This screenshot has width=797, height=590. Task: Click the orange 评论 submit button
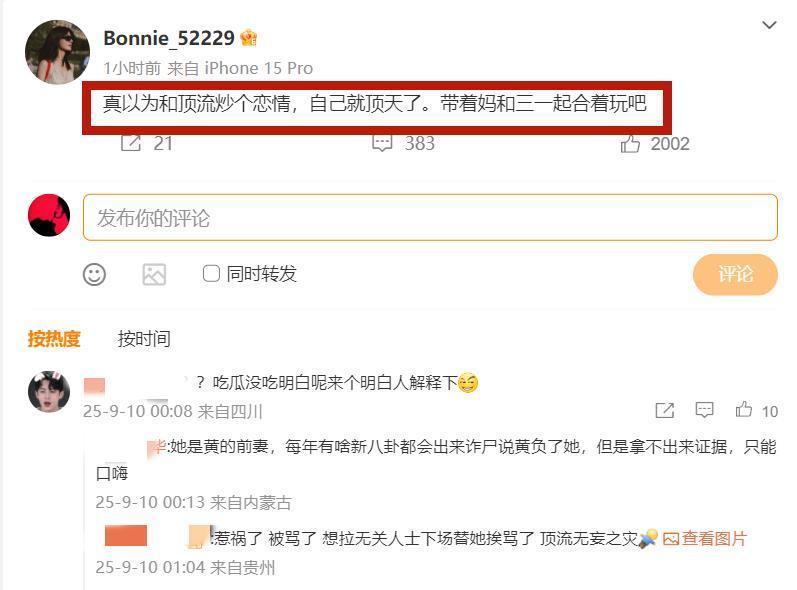pyautogui.click(x=735, y=274)
